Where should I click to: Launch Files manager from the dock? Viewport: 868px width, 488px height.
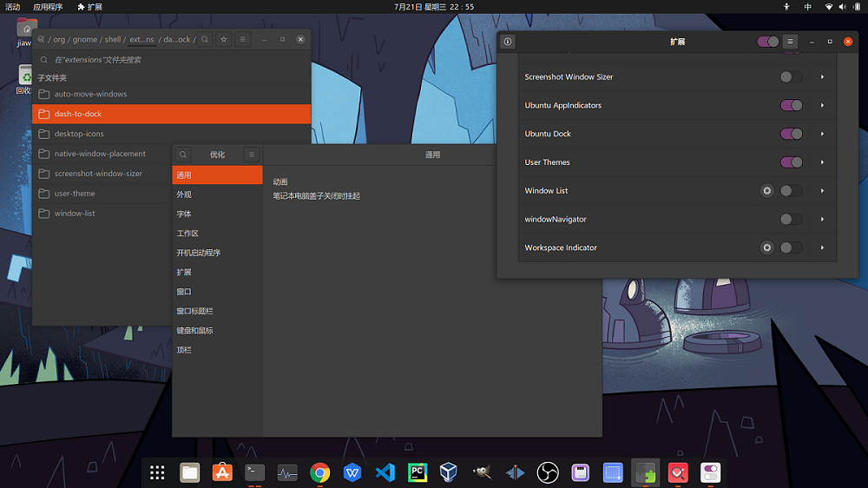[x=190, y=472]
